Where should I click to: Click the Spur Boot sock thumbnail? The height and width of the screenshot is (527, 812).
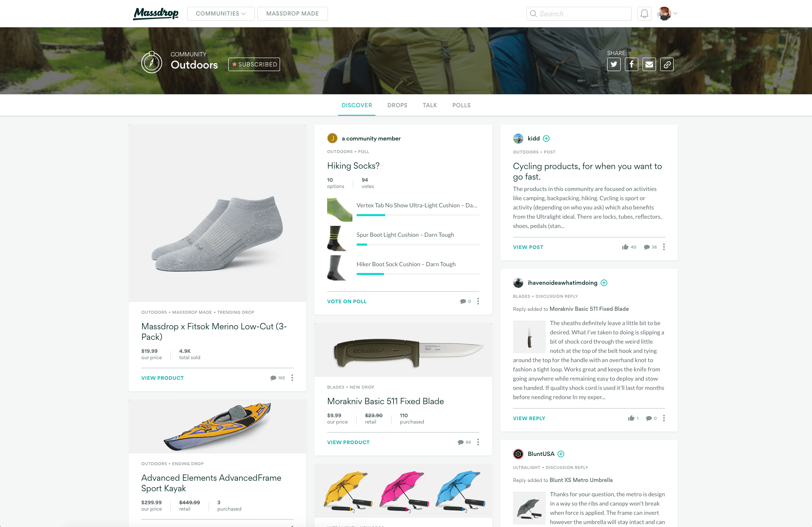click(340, 238)
